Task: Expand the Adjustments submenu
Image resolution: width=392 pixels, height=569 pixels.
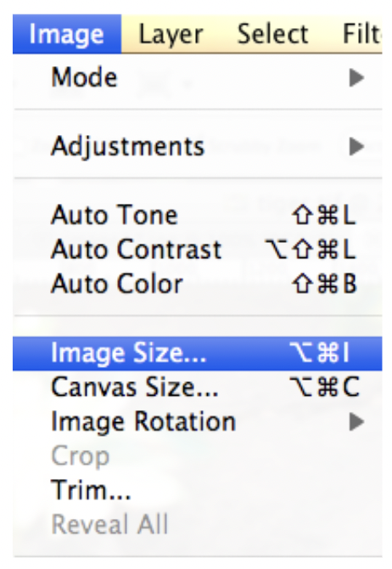Action: [x=198, y=147]
